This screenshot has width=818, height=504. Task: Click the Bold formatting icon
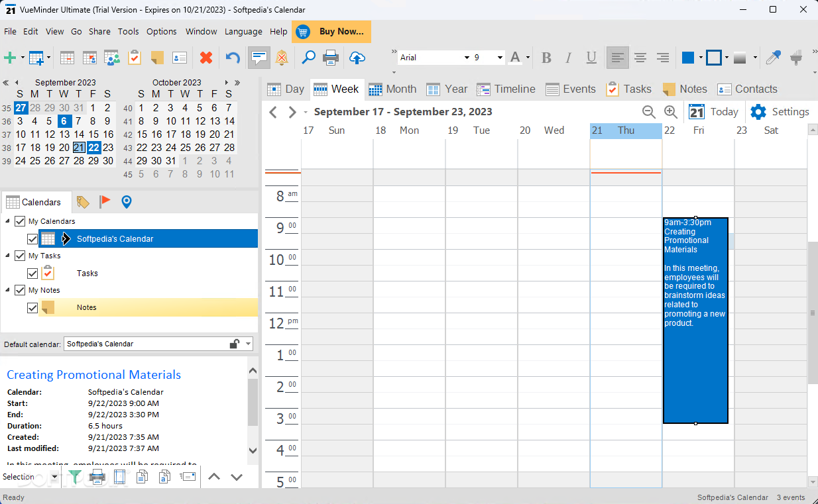(x=546, y=58)
